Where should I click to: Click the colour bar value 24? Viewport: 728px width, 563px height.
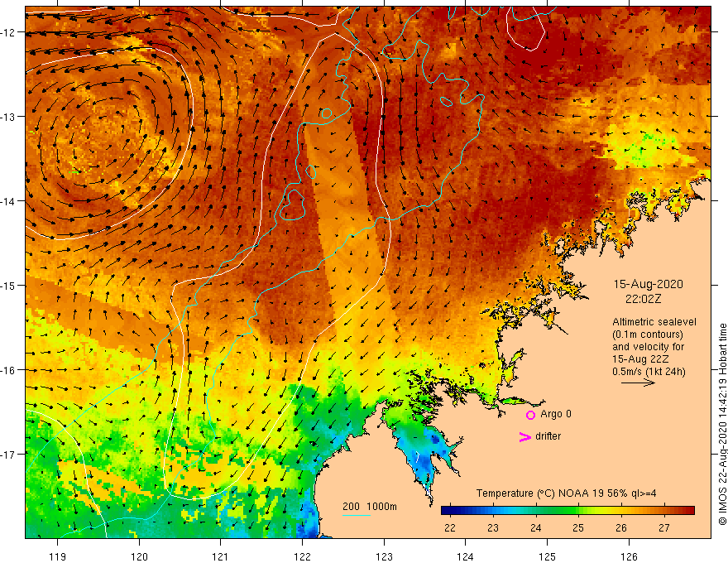click(536, 528)
